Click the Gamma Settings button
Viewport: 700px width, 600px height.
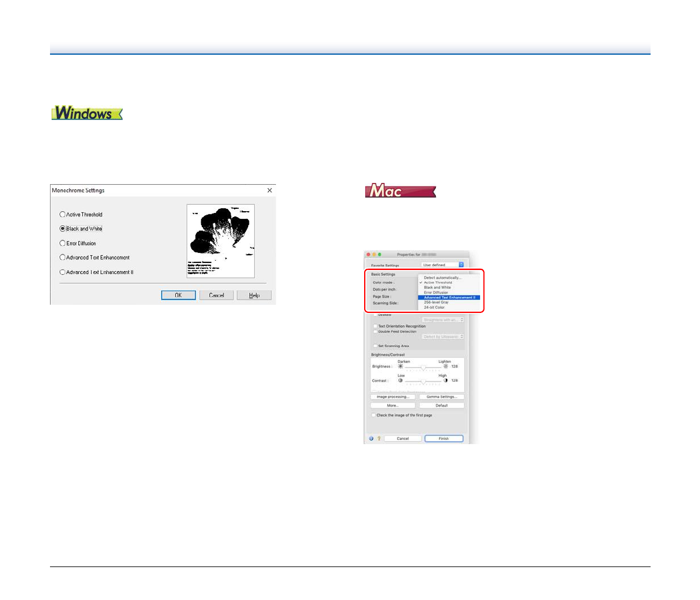coord(441,397)
